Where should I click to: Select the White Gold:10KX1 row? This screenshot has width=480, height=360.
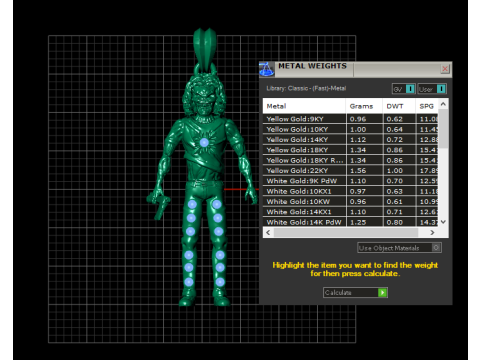[x=351, y=191]
